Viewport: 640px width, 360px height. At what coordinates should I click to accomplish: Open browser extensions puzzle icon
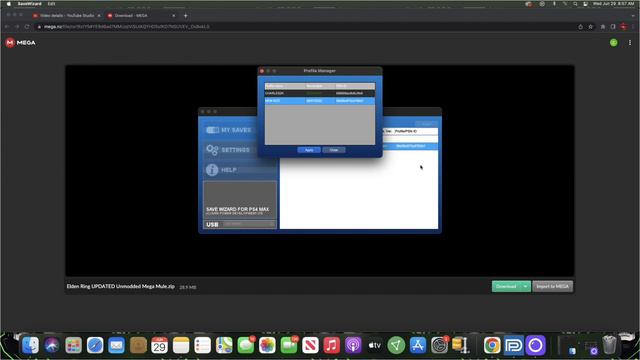603,27
